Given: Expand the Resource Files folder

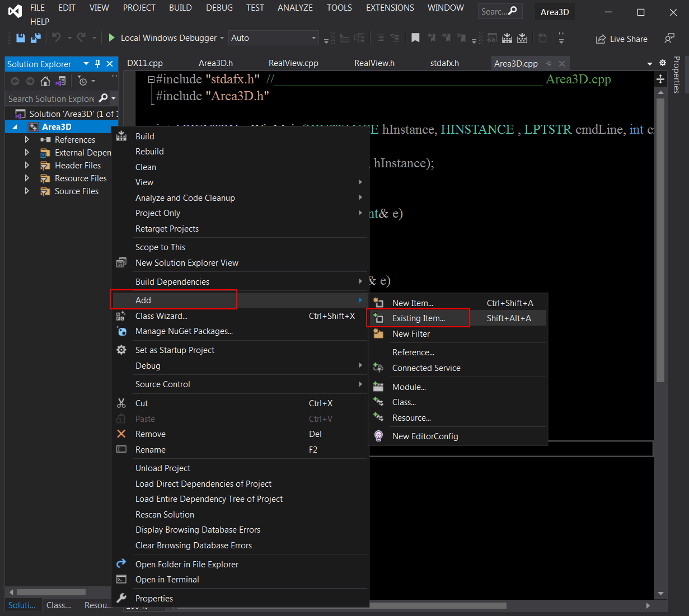Looking at the screenshot, I should 27,178.
